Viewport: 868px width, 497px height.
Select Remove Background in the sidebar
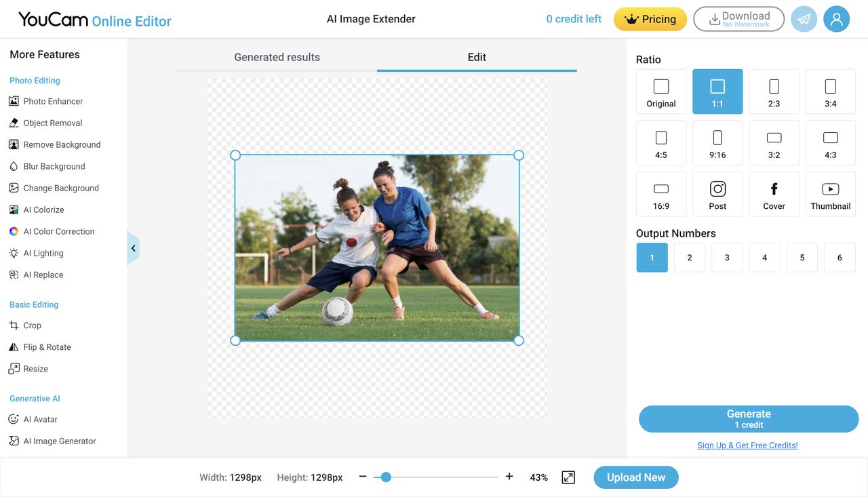pyautogui.click(x=61, y=144)
